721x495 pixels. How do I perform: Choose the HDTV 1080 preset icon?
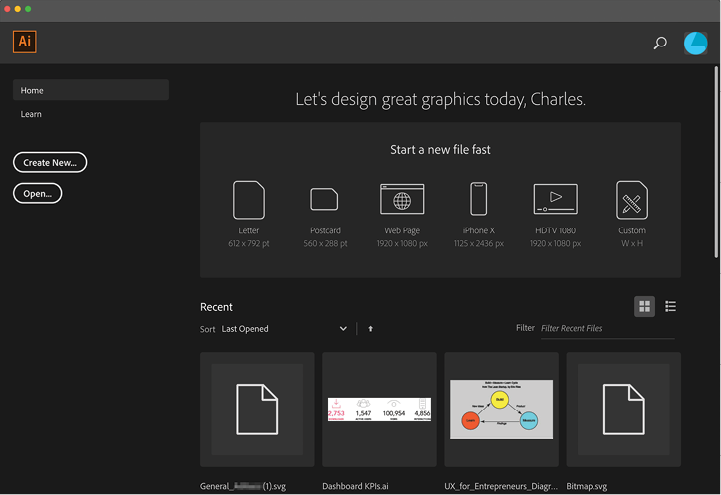[x=555, y=200]
